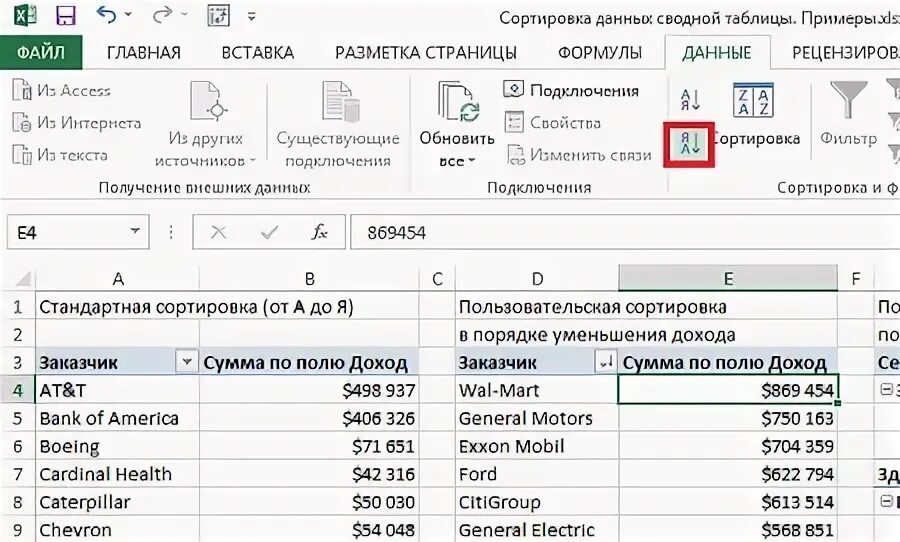Select column C header

pyautogui.click(x=437, y=279)
